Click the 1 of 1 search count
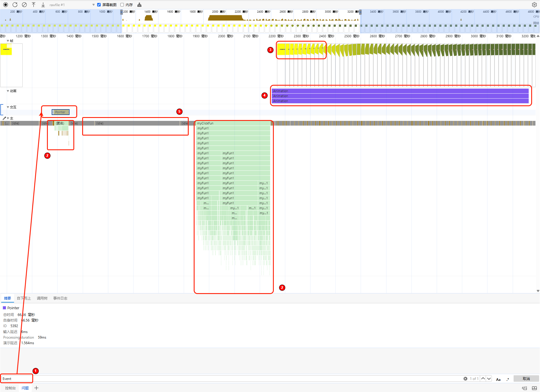This screenshot has height=392, width=540. click(474, 379)
